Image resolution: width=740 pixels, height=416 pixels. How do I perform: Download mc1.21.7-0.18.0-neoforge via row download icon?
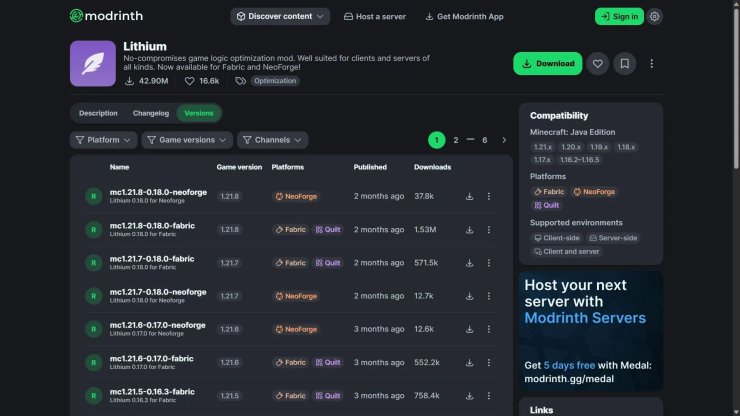pos(469,296)
